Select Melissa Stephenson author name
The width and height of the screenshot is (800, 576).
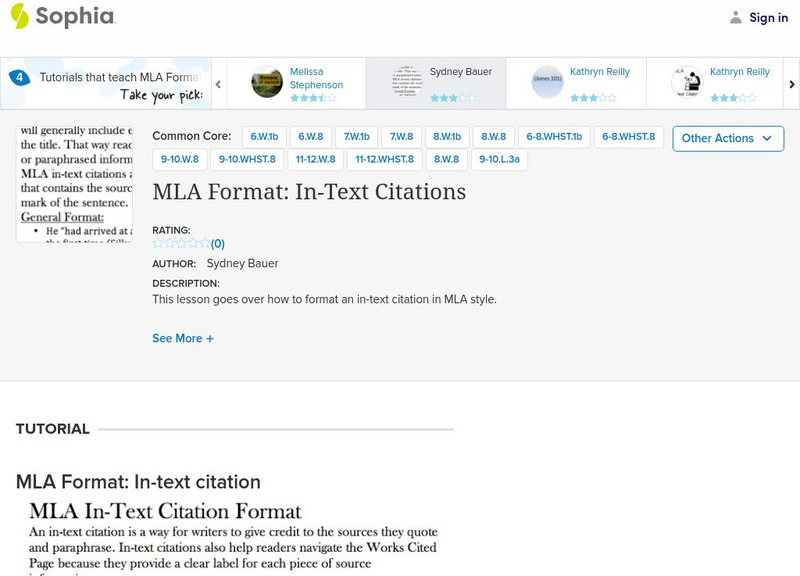point(316,78)
